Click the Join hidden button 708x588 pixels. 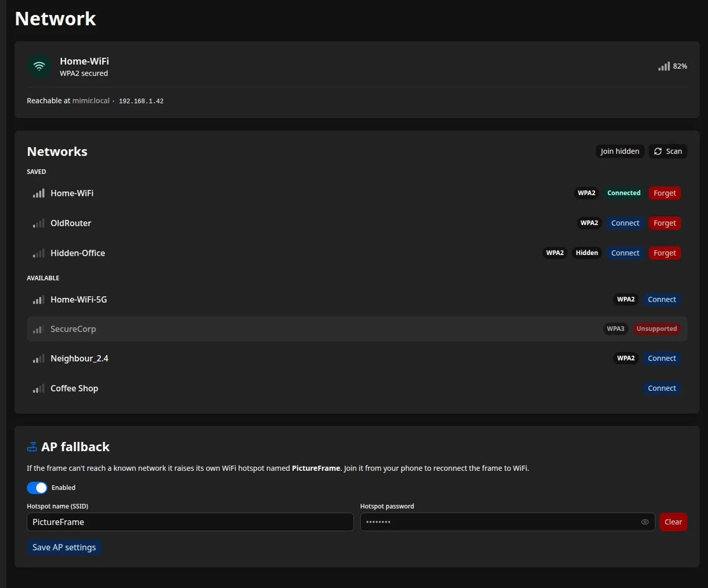point(620,151)
